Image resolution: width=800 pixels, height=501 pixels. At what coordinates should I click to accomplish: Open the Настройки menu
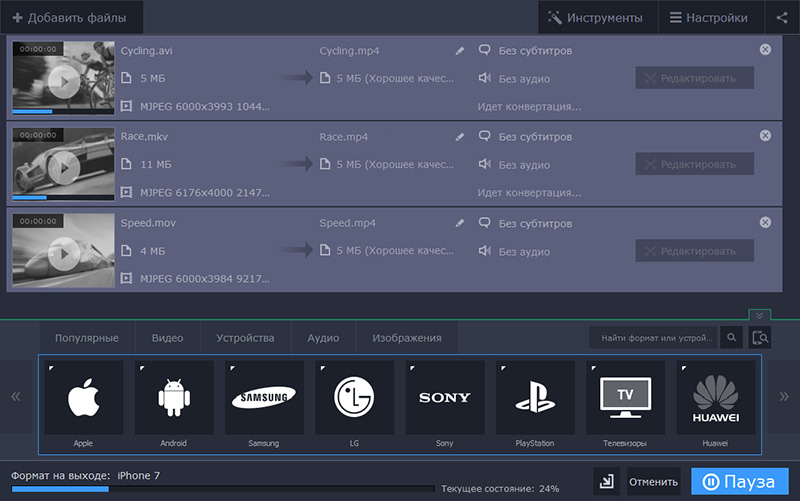coord(711,18)
